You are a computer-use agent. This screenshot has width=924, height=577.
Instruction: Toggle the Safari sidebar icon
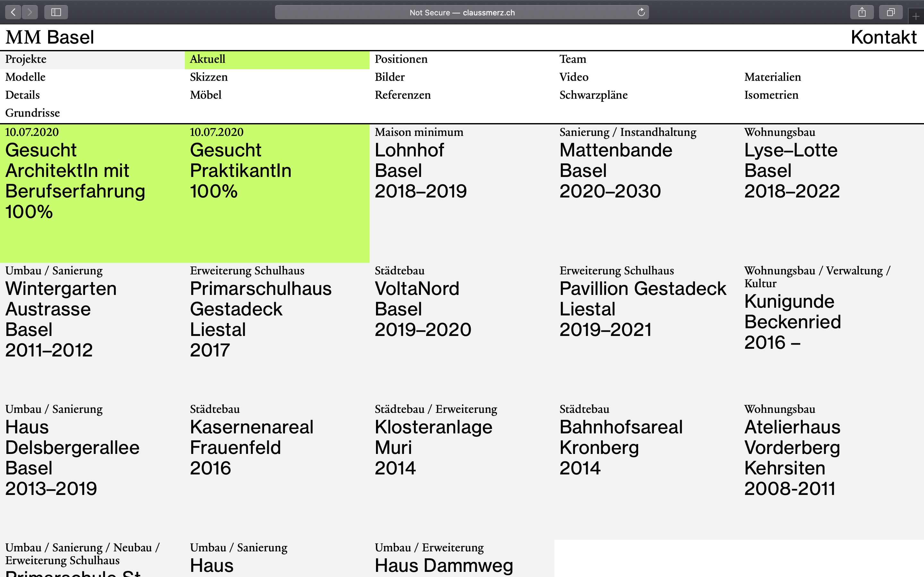tap(56, 12)
